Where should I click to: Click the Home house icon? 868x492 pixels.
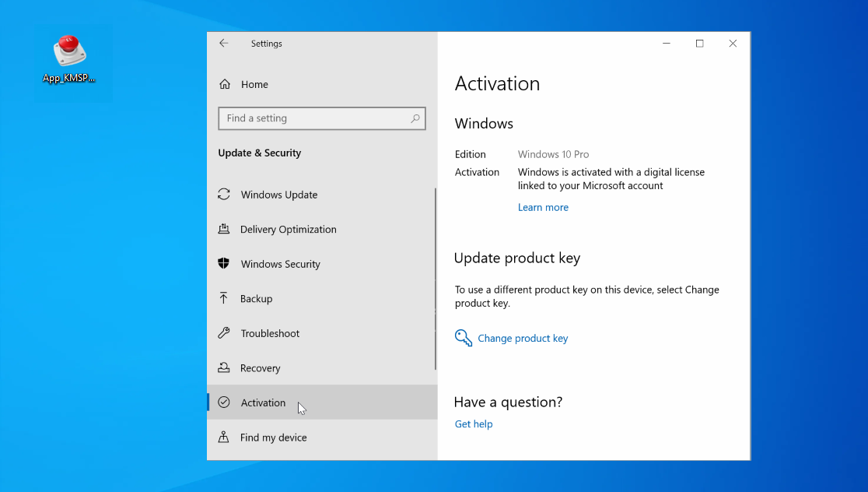coord(224,84)
